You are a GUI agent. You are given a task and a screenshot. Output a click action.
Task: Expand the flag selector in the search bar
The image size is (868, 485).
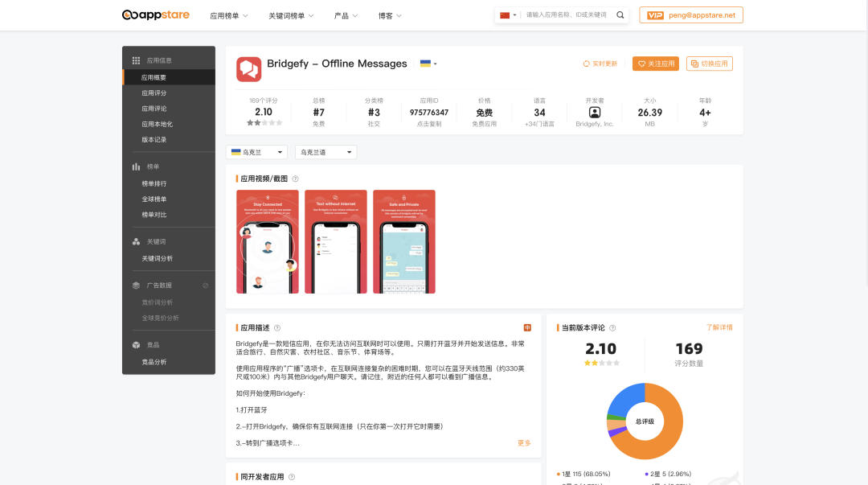pos(508,14)
